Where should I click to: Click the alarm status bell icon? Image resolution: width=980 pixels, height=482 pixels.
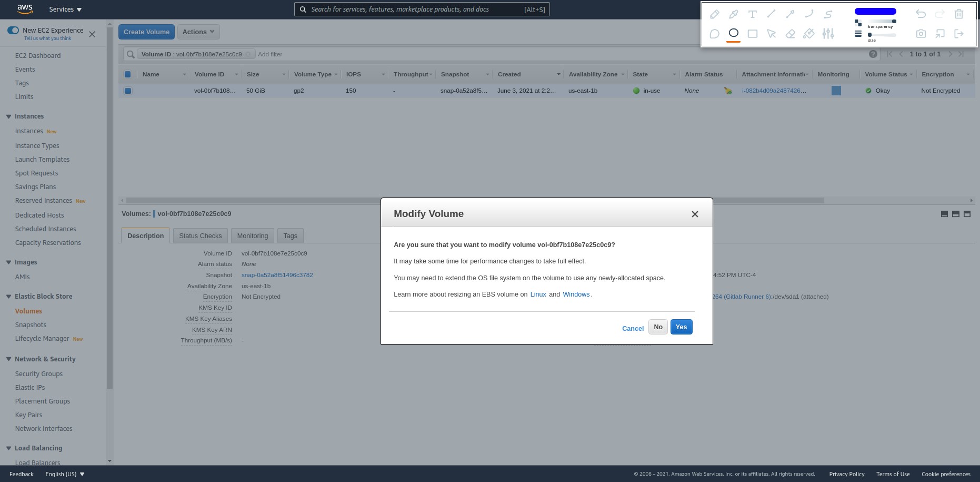tap(728, 91)
